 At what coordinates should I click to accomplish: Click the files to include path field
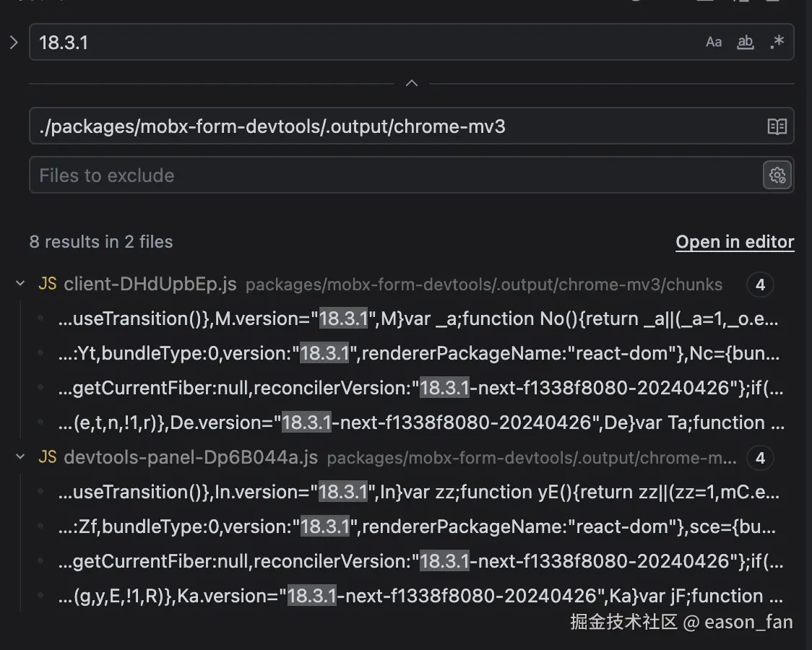coord(390,127)
